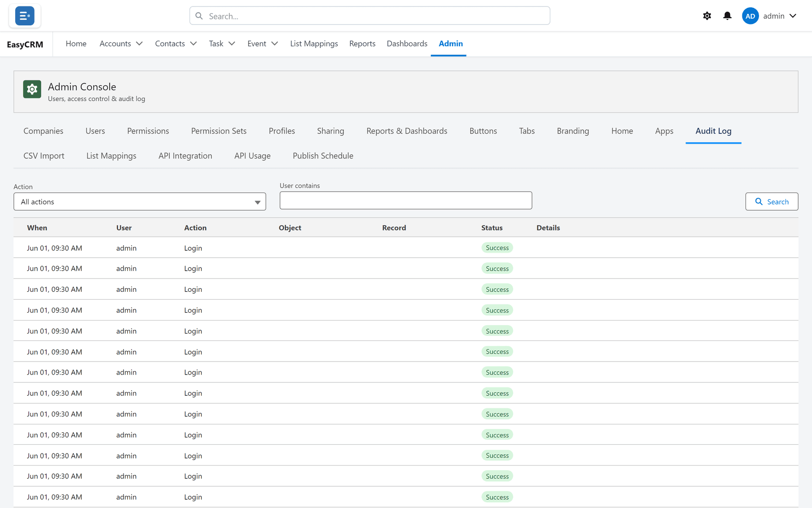Viewport: 812px width, 508px height.
Task: Open settings via the gear icon
Action: 707,16
